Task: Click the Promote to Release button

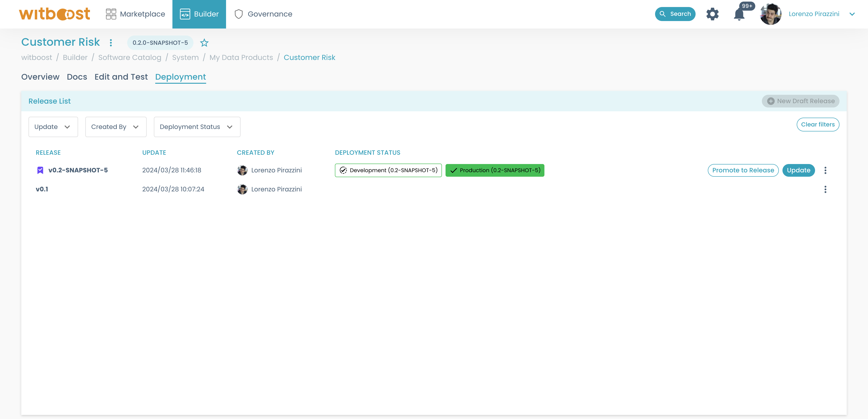Action: tap(742, 170)
